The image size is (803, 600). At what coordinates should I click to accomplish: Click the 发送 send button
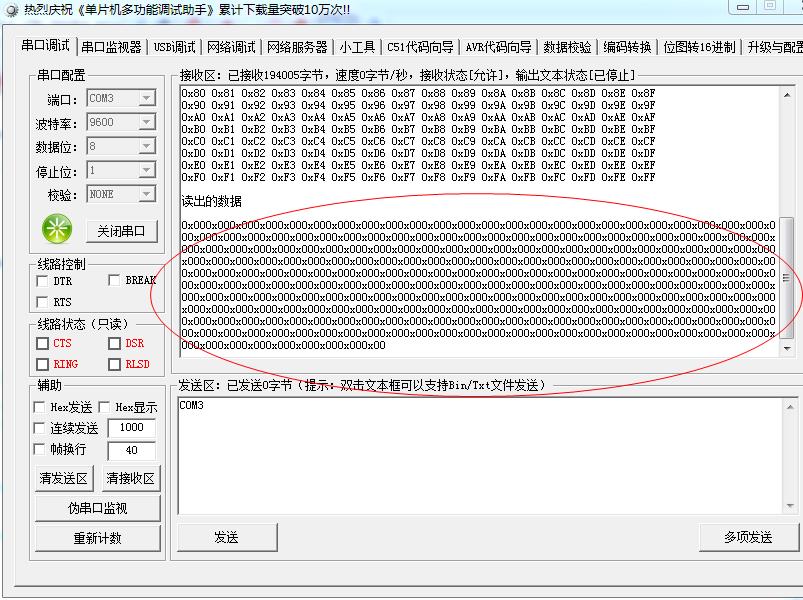pos(226,537)
